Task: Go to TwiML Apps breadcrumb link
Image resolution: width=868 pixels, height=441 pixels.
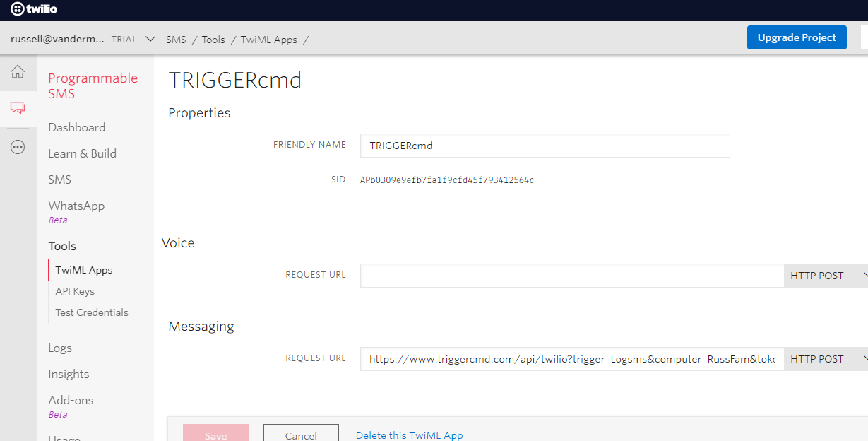Action: click(269, 40)
